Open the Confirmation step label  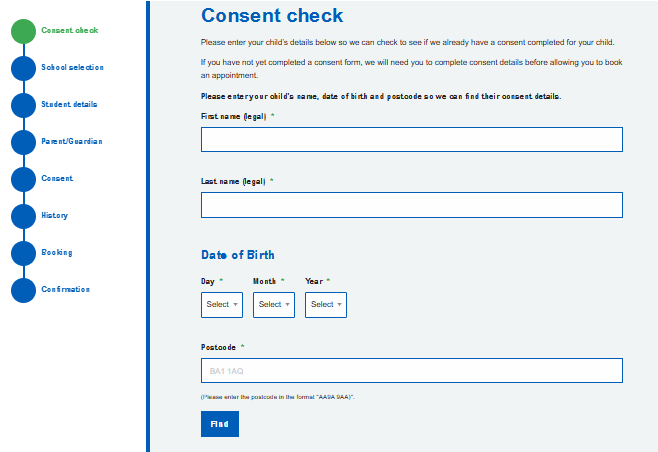pos(65,290)
